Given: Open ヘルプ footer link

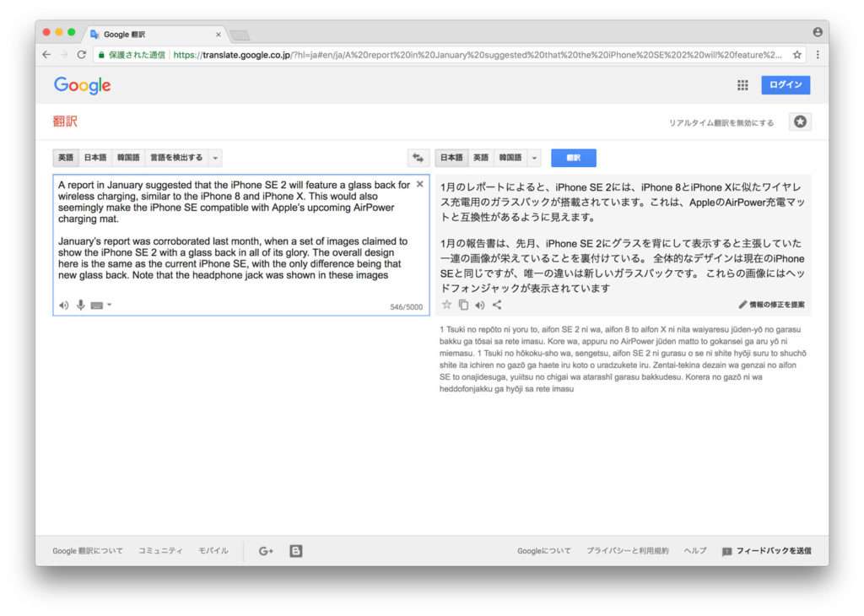Looking at the screenshot, I should pyautogui.click(x=695, y=550).
